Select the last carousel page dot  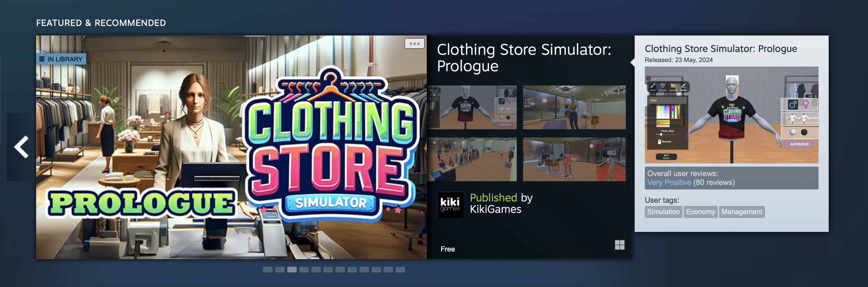click(400, 270)
